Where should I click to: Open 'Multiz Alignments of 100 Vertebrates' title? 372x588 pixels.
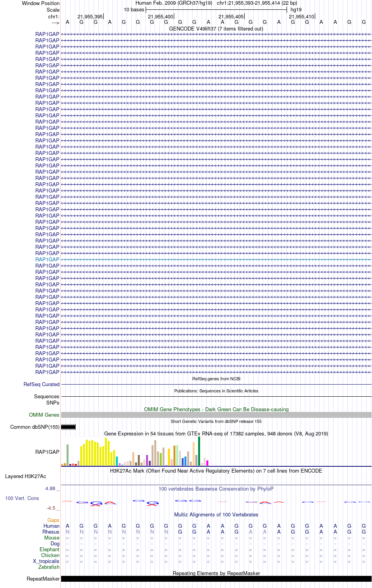click(x=216, y=514)
